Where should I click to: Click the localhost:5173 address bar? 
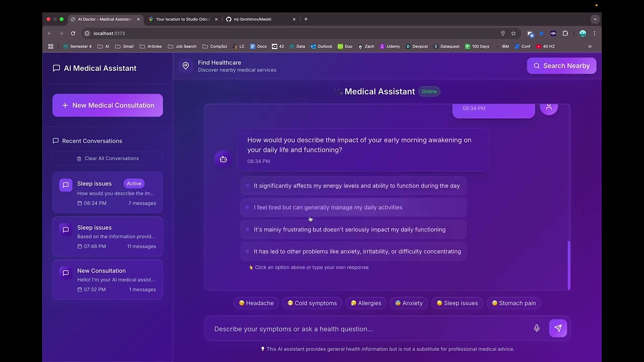tap(292, 33)
